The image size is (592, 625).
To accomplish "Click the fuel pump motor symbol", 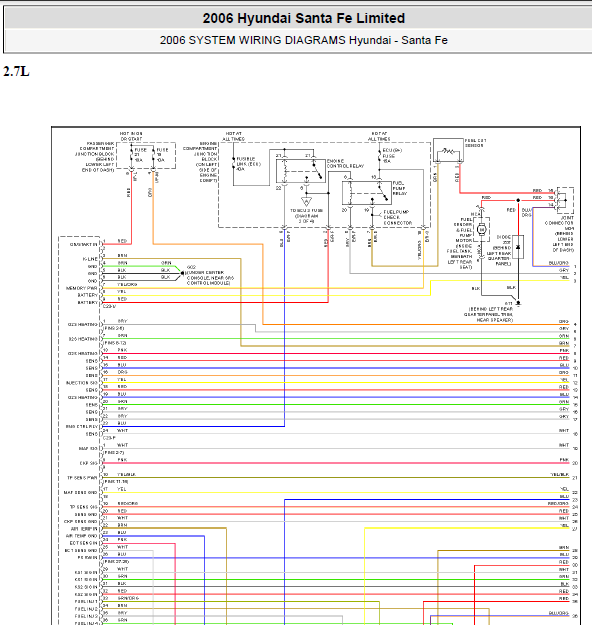I will coord(482,230).
